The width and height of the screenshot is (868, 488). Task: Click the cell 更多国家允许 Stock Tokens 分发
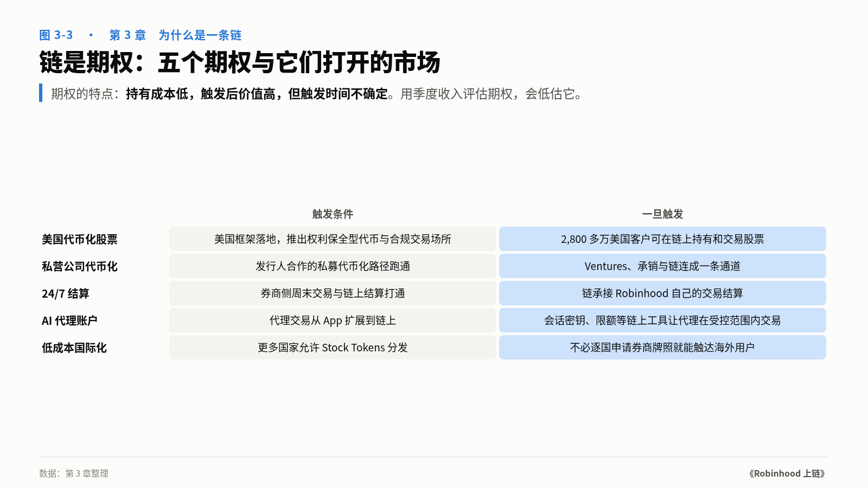coord(333,348)
